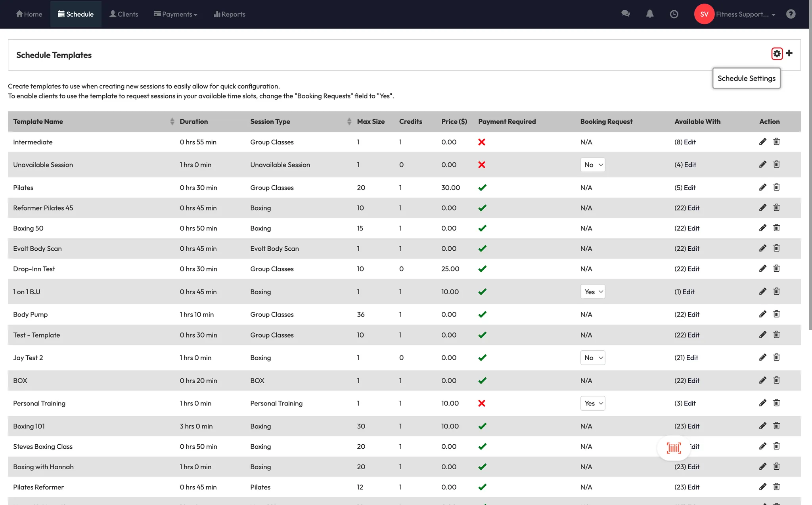The width and height of the screenshot is (812, 505).
Task: Open the notifications bell icon
Action: tap(649, 14)
